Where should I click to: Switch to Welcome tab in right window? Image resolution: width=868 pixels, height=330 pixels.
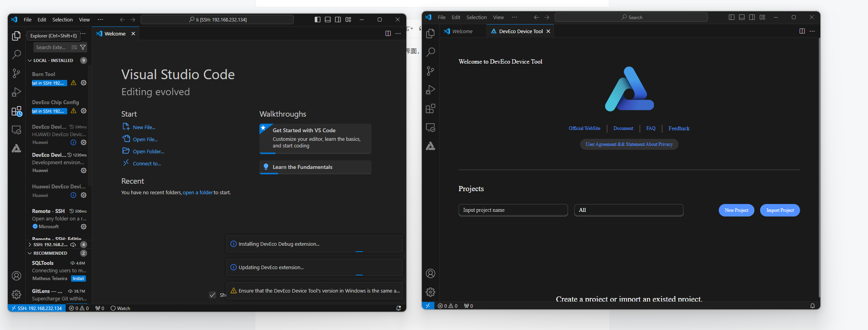[463, 31]
